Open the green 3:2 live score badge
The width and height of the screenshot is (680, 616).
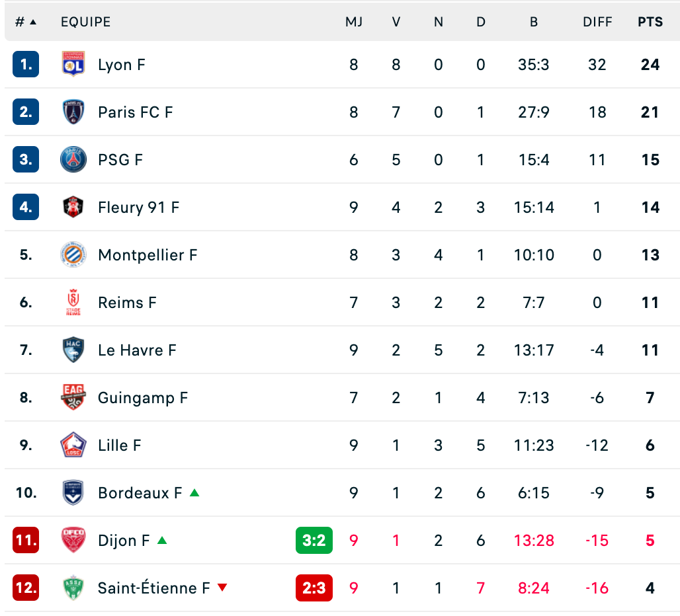pyautogui.click(x=314, y=540)
